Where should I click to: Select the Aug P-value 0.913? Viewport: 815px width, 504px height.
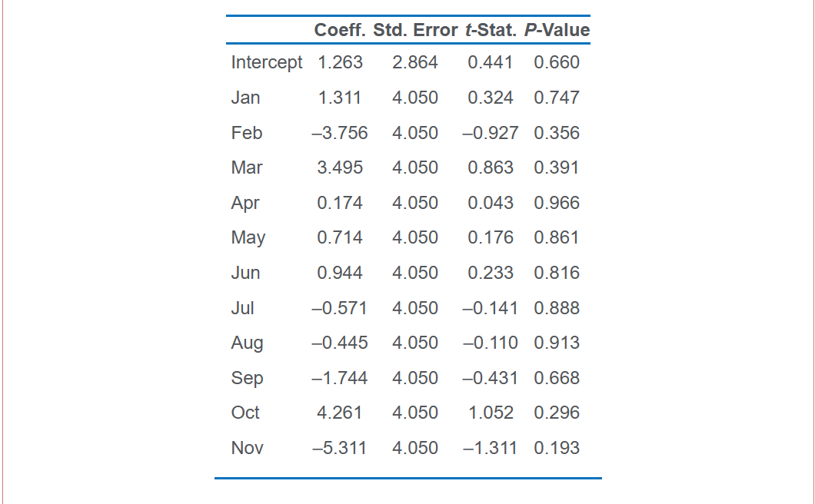(557, 343)
